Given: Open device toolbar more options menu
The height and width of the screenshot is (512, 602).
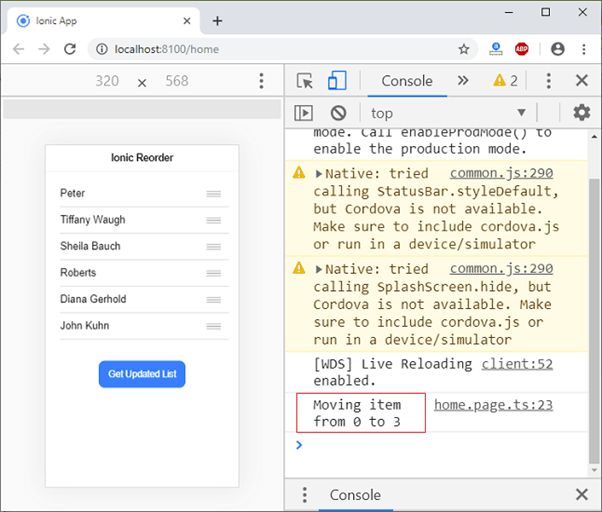Looking at the screenshot, I should coord(261,81).
